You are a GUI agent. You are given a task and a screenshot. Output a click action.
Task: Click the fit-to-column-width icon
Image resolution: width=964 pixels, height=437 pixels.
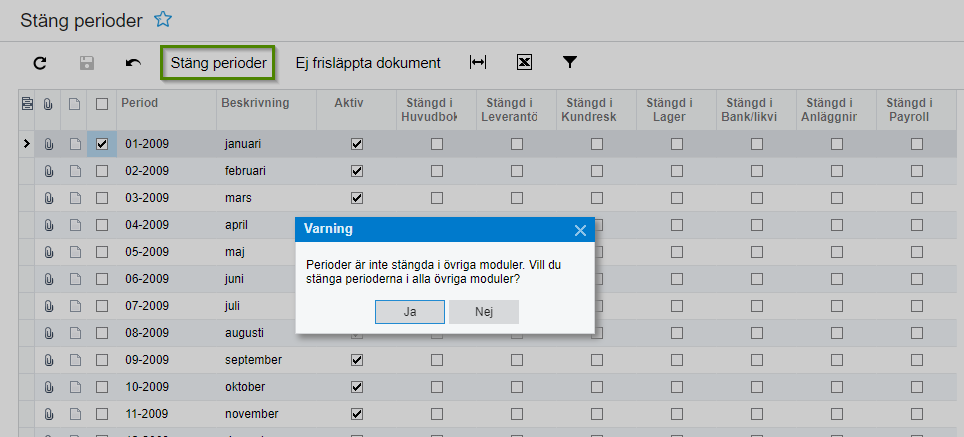pyautogui.click(x=478, y=63)
